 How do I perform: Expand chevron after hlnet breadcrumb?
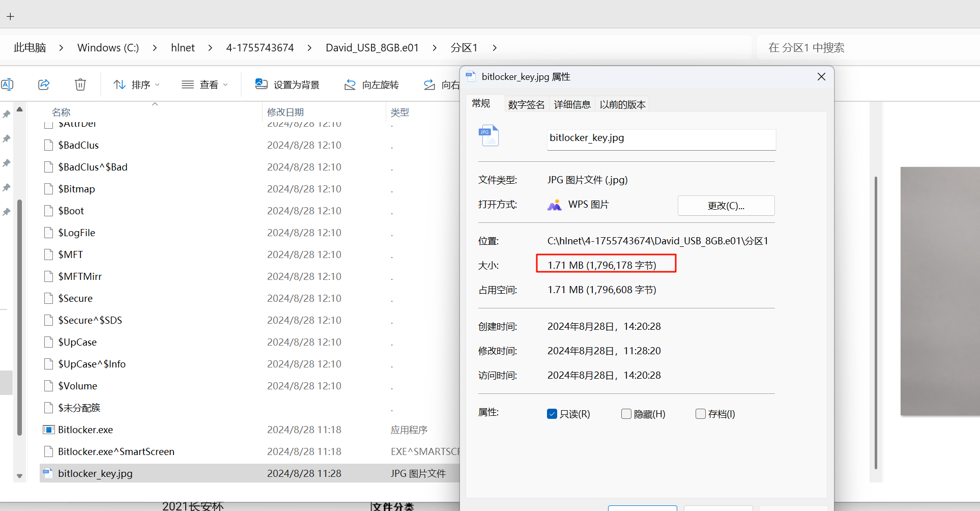tap(210, 48)
